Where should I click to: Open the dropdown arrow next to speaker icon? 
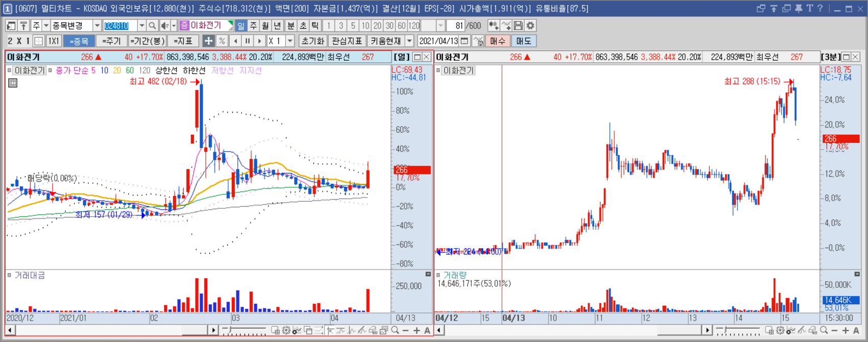coord(174,26)
